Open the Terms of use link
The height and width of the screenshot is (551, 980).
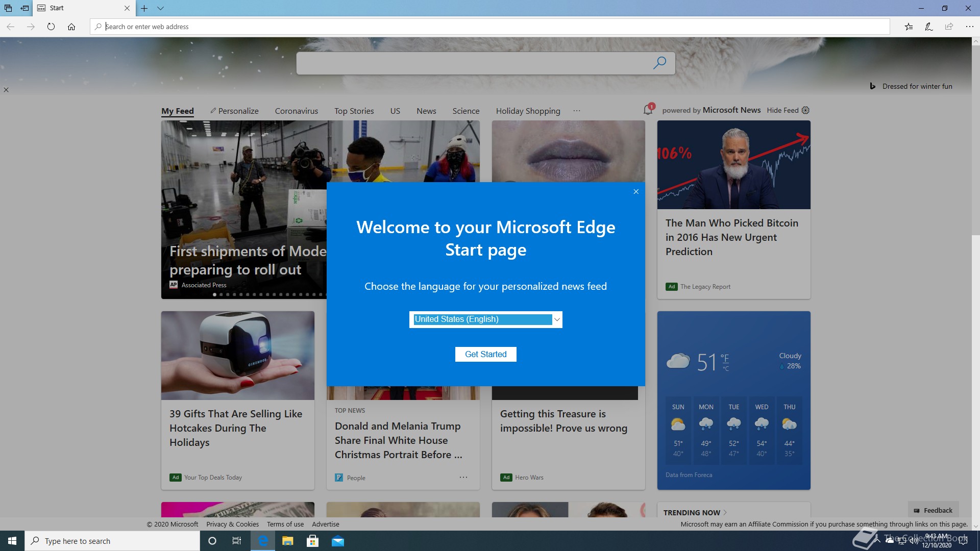tap(285, 524)
